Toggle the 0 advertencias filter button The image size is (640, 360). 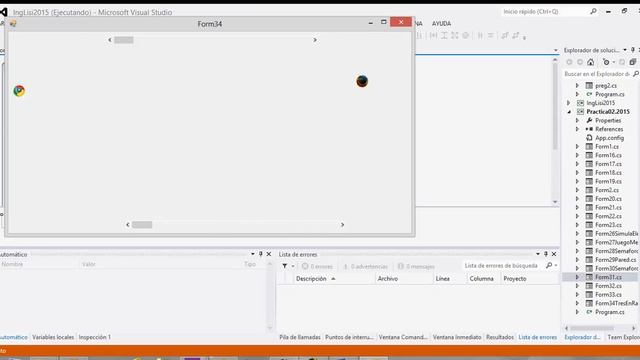click(365, 267)
